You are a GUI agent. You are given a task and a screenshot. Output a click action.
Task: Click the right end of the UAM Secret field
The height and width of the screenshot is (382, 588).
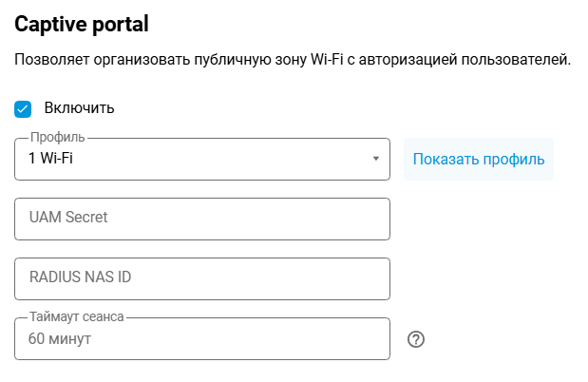tap(370, 219)
